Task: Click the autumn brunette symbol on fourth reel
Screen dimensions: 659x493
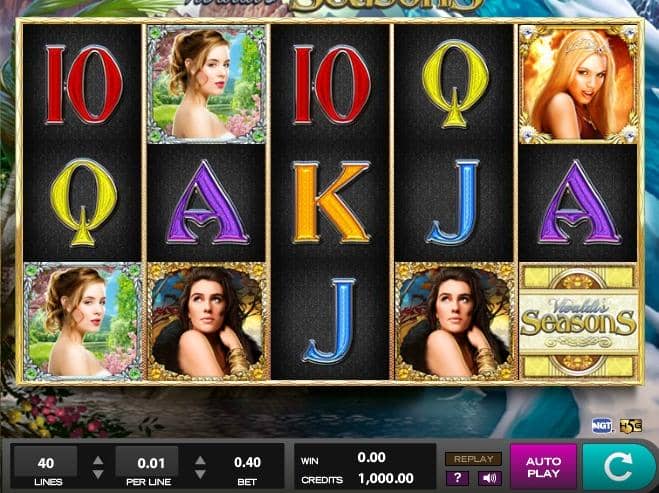Action: tap(454, 322)
